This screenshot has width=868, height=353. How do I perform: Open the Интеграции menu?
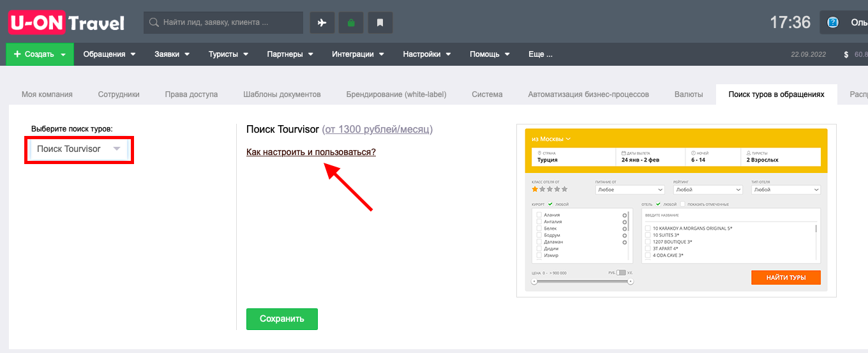click(358, 54)
